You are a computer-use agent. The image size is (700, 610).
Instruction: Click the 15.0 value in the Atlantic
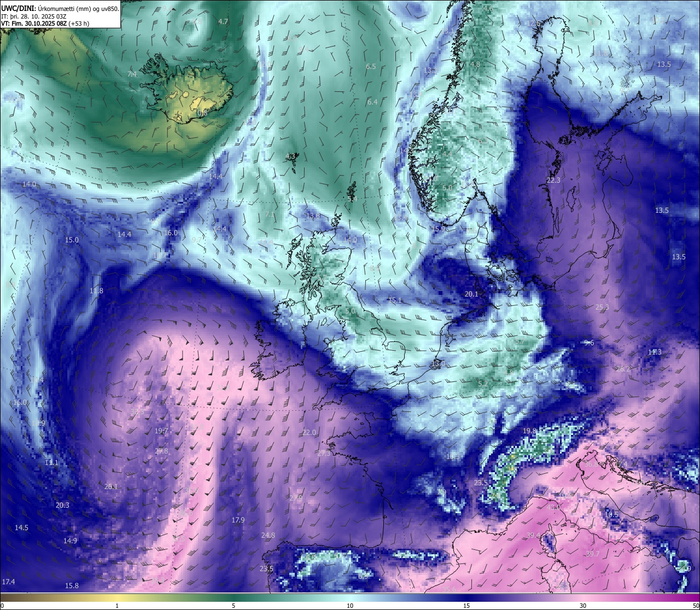[x=72, y=240]
